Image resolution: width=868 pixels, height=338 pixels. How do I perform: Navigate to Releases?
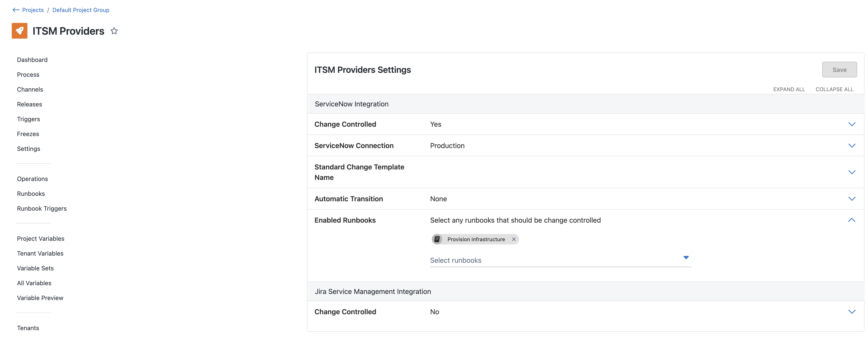30,104
